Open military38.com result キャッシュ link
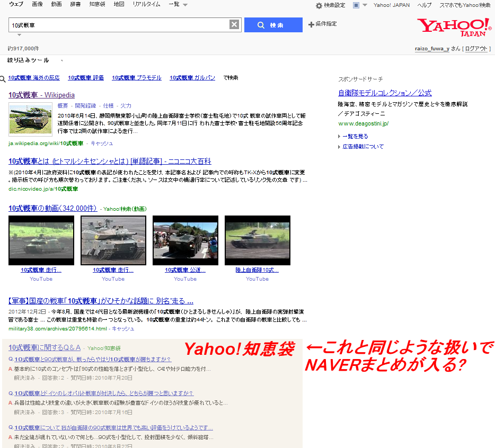495x448 pixels. coord(123,329)
